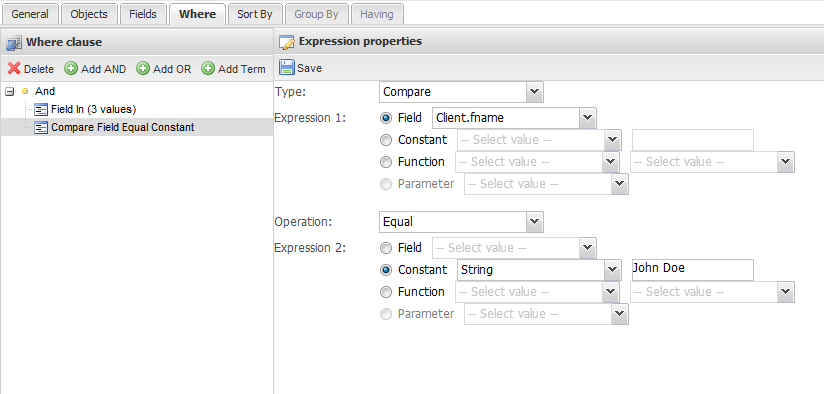The image size is (824, 394).
Task: Click the red X Delete icon
Action: point(14,69)
